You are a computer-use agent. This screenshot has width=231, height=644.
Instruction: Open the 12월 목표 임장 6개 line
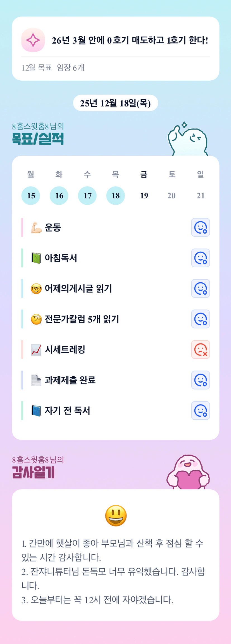[x=53, y=68]
